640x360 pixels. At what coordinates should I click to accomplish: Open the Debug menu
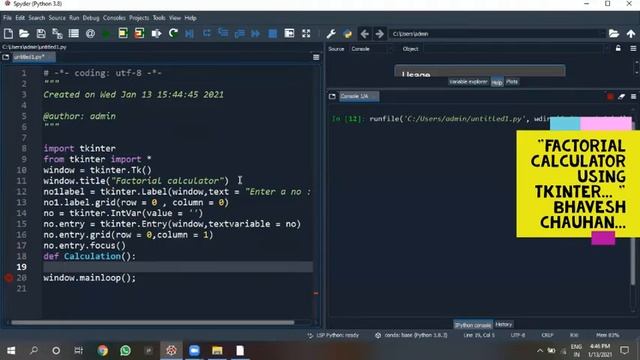(x=91, y=18)
